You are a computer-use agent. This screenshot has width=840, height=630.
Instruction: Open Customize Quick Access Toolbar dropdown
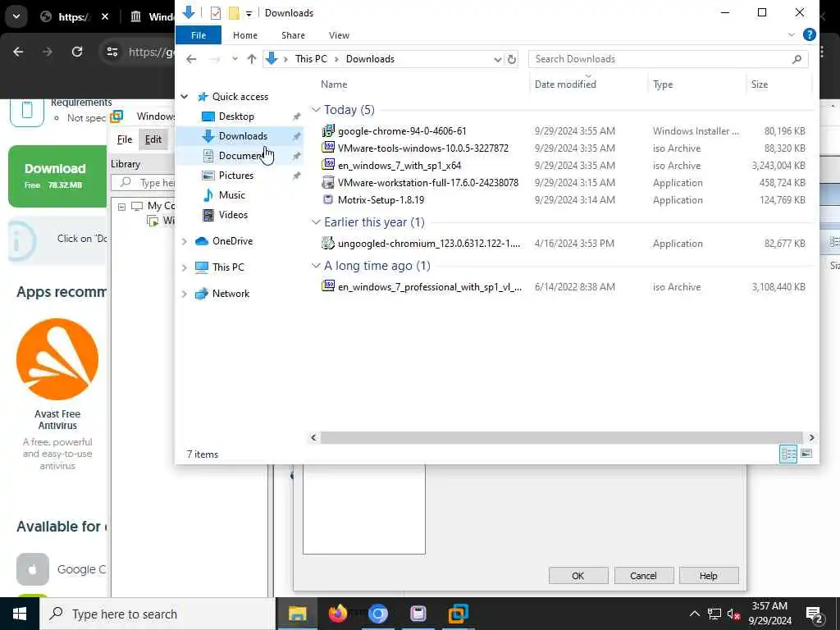tap(249, 13)
